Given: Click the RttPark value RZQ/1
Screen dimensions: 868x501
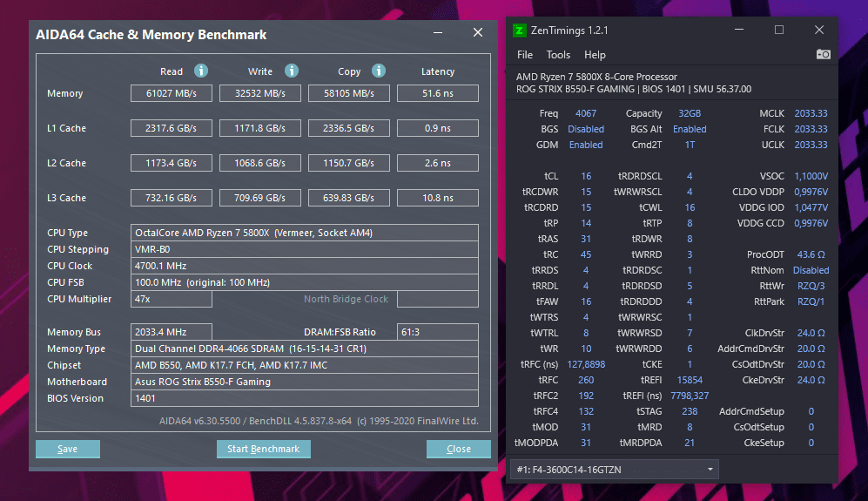Looking at the screenshot, I should coord(811,301).
